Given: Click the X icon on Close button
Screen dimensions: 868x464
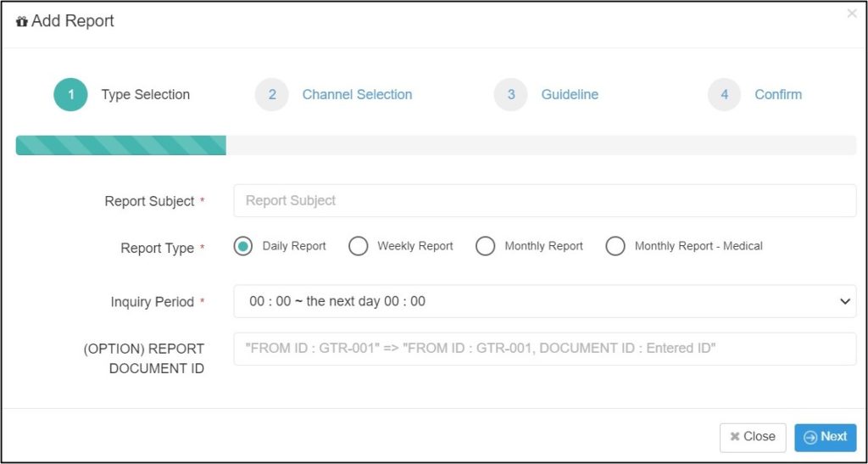Looking at the screenshot, I should [735, 437].
